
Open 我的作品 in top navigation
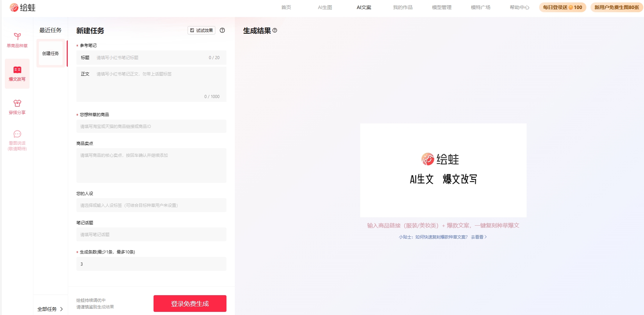point(403,7)
